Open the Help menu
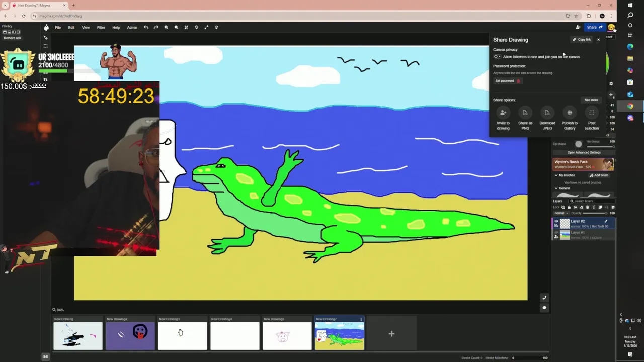 coord(116,28)
